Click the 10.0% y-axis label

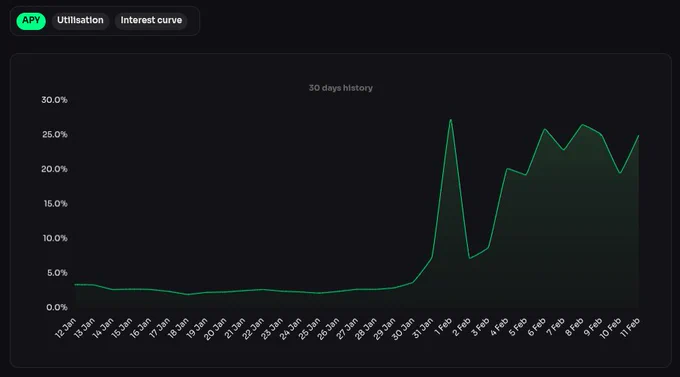click(x=55, y=238)
